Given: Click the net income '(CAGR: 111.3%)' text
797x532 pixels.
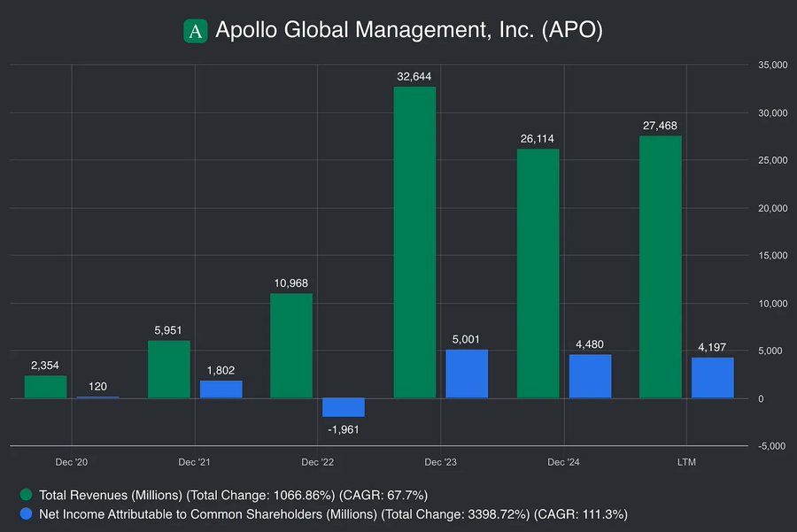Looking at the screenshot, I should click(x=580, y=514).
